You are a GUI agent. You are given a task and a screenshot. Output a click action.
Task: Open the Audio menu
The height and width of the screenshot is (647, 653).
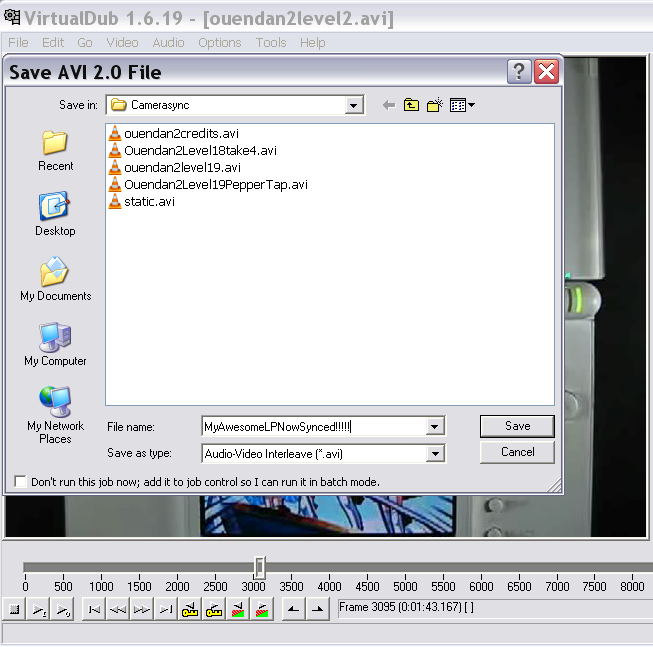tap(168, 42)
